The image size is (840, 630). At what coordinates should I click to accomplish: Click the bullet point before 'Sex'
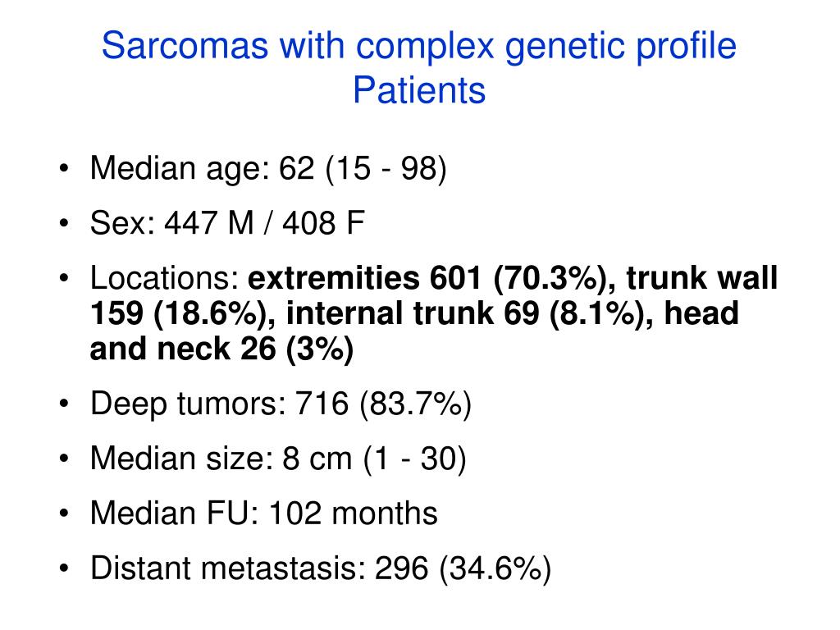64,223
